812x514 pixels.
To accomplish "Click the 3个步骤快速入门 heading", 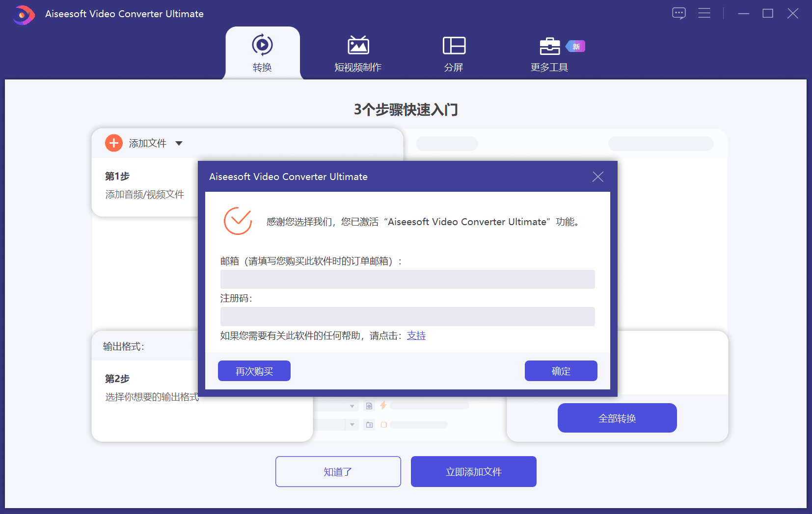I will point(406,109).
